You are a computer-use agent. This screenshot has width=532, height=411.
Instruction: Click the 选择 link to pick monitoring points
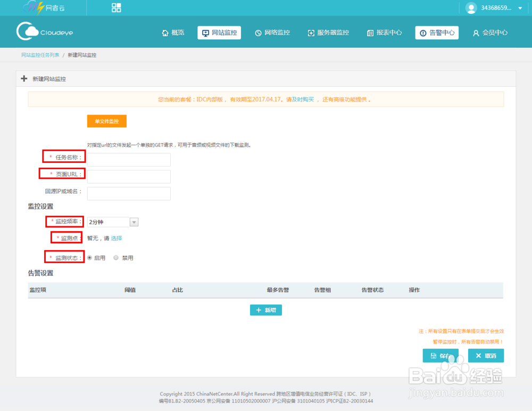116,238
